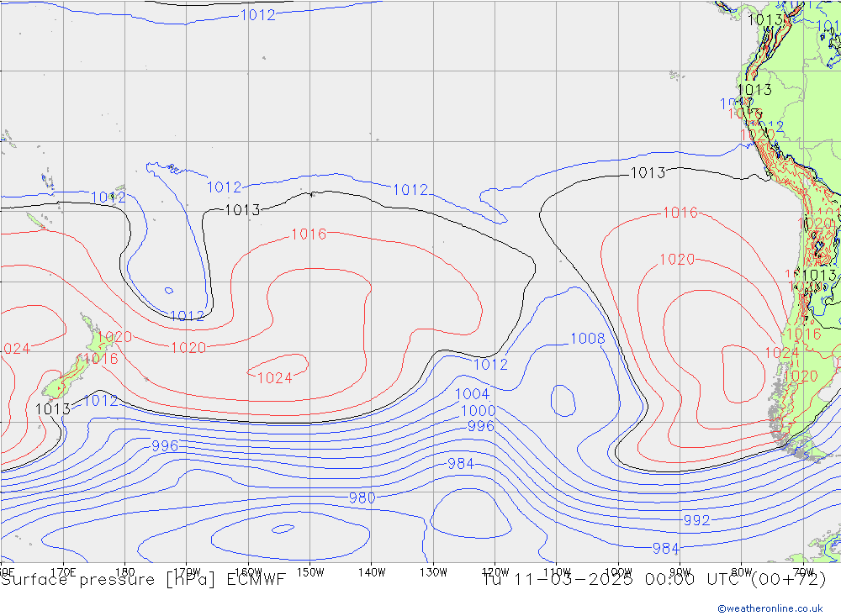Click the 110W longitude axis label

point(557,572)
